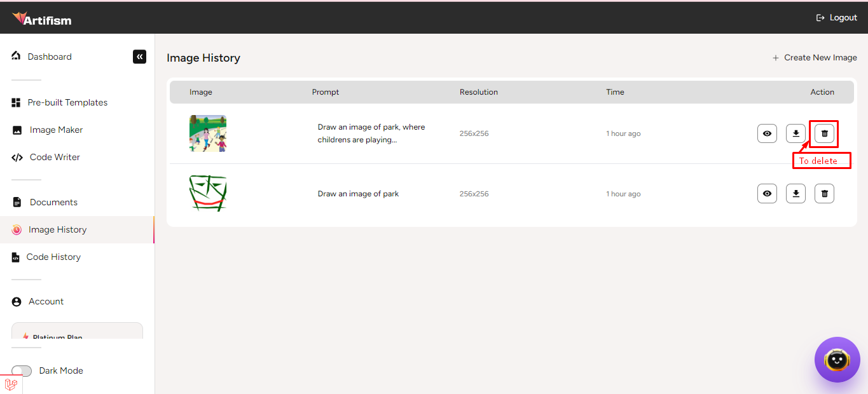Viewport: 868px width, 394px height.
Task: Log out using the Logout button
Action: 837,18
